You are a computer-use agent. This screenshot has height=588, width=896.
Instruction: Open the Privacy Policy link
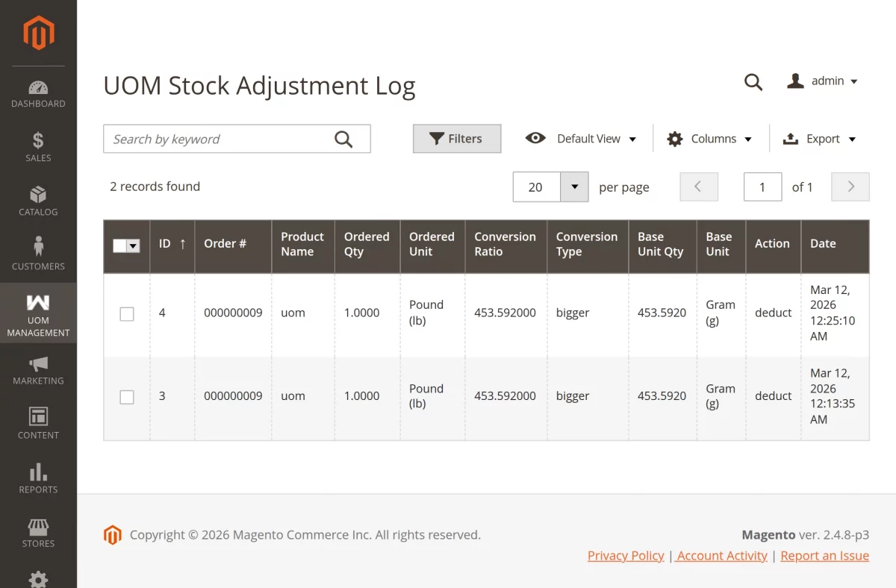(x=625, y=555)
